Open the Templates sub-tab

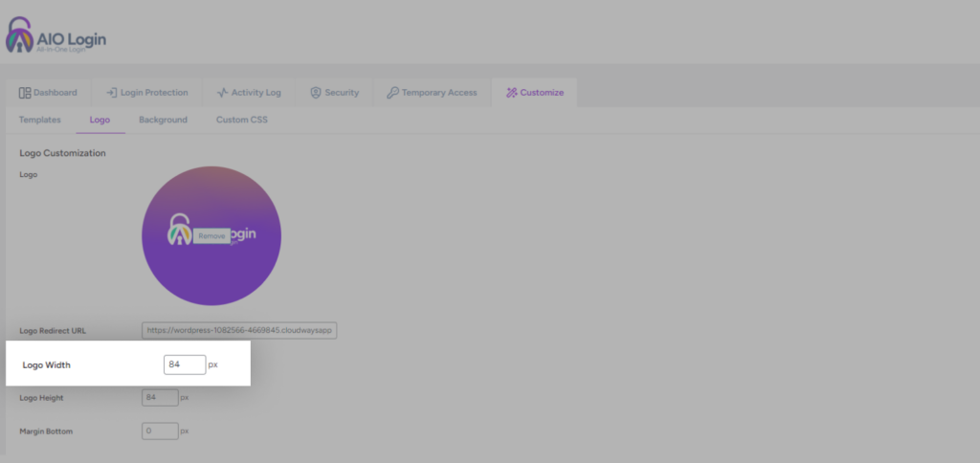click(x=40, y=120)
